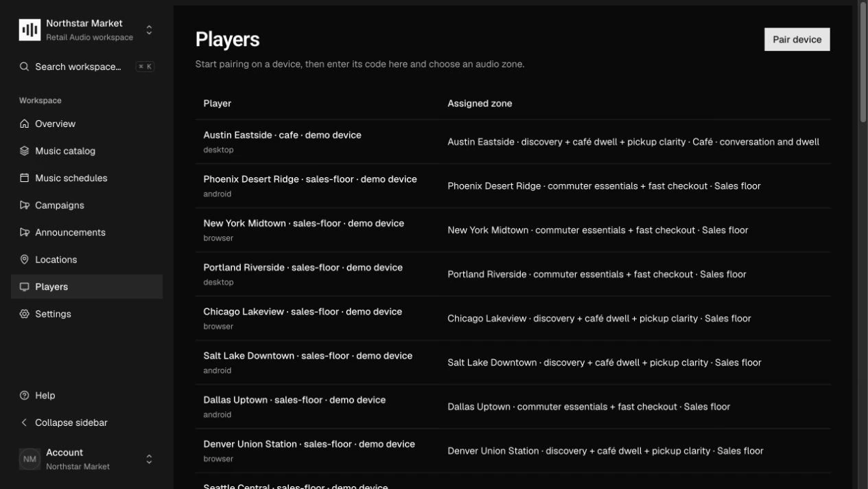Click the Player column header
This screenshot has height=489, width=868.
[x=218, y=104]
